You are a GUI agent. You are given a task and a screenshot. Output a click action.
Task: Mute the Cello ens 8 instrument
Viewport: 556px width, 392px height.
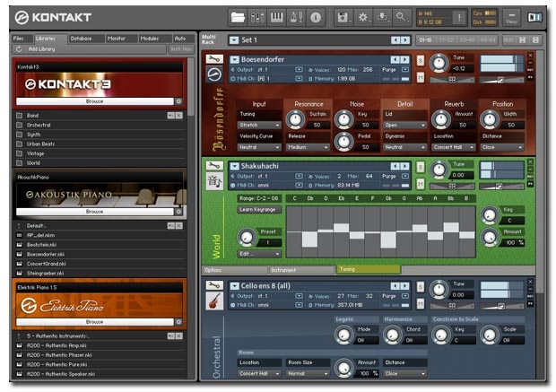pos(421,303)
